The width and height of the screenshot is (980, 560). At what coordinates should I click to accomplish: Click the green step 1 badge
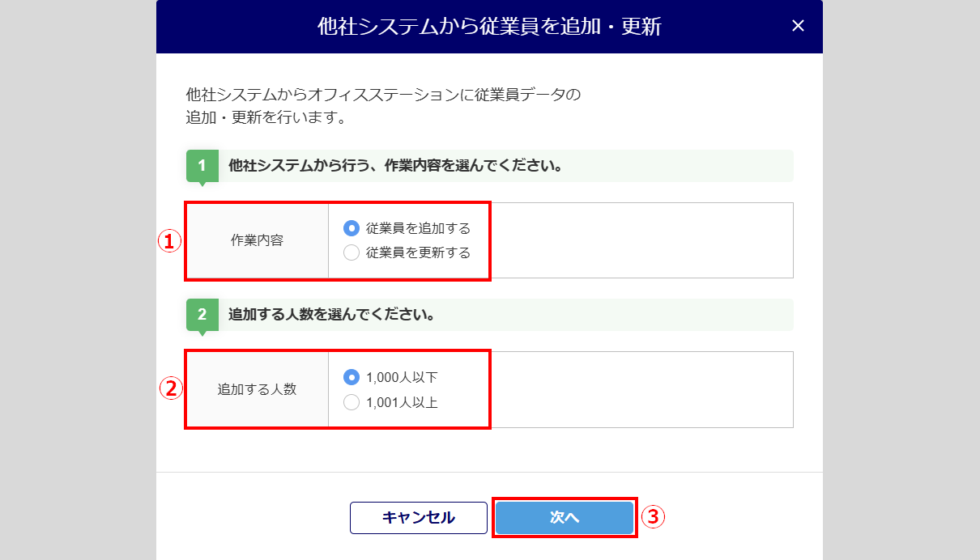(x=202, y=166)
